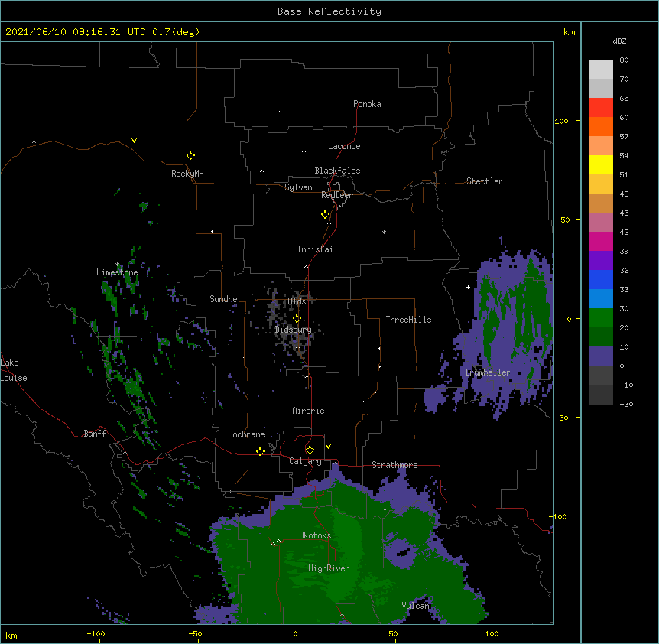Image resolution: width=659 pixels, height=644 pixels.
Task: Click the yellow diamond marker near RockyMH
Action: coord(190,156)
